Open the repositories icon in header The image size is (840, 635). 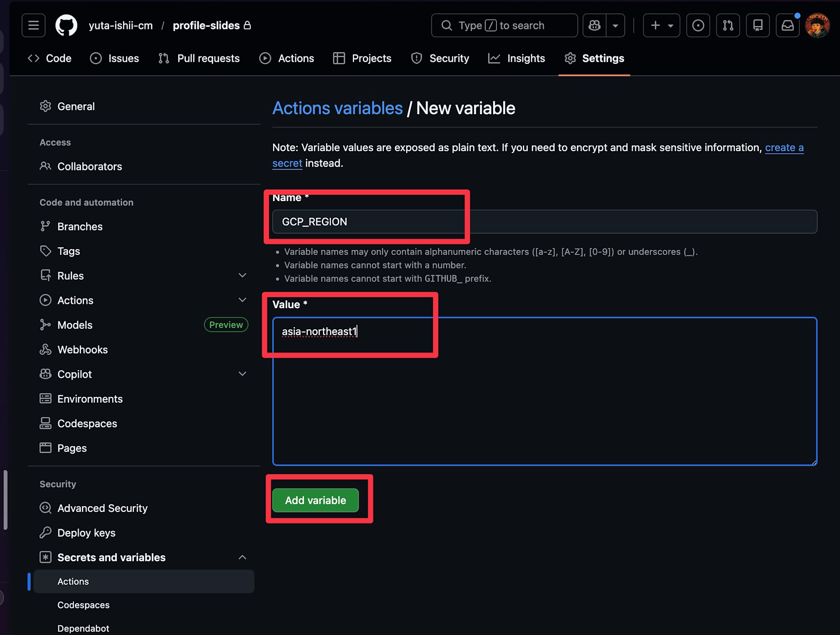click(x=758, y=26)
